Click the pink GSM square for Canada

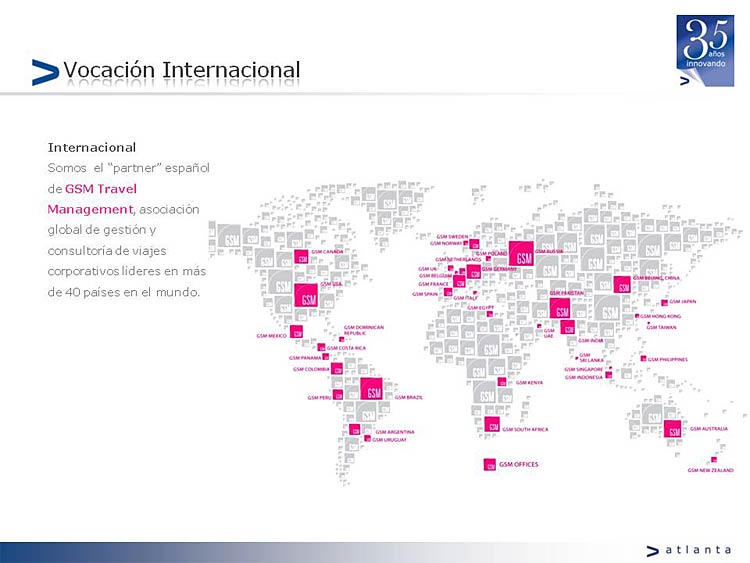click(301, 257)
